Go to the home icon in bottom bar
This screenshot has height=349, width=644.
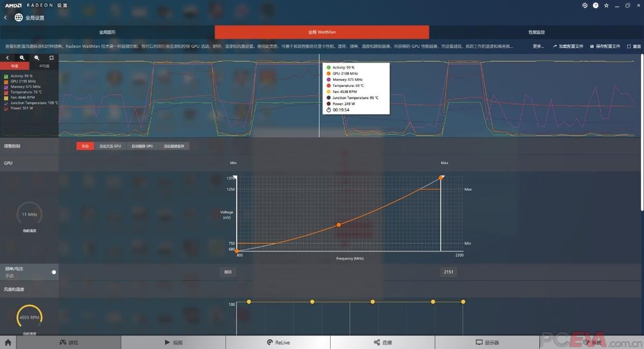click(8, 342)
